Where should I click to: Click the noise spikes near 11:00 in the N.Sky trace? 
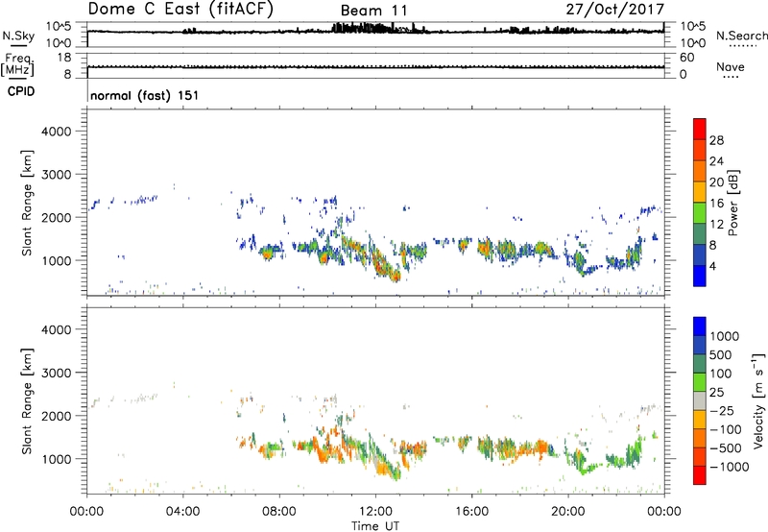pos(362,28)
